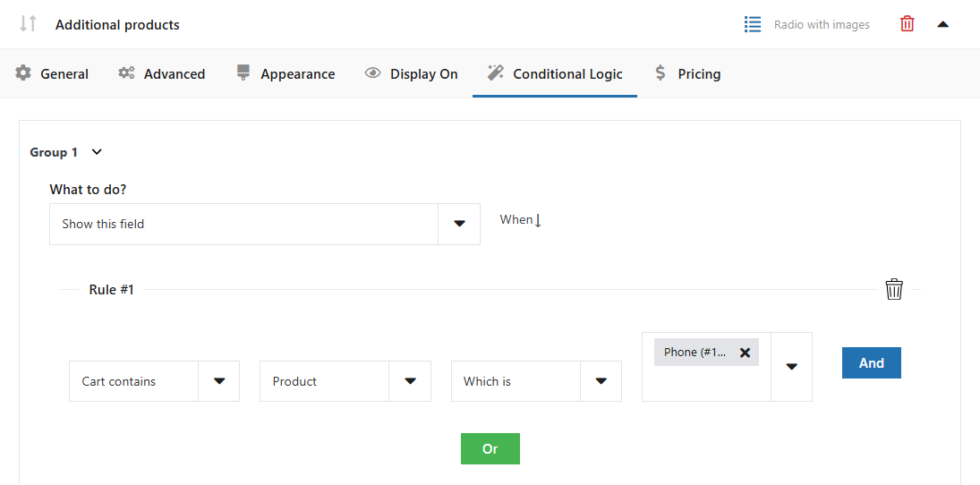
Task: Open the Advanced tab
Action: pyautogui.click(x=162, y=73)
